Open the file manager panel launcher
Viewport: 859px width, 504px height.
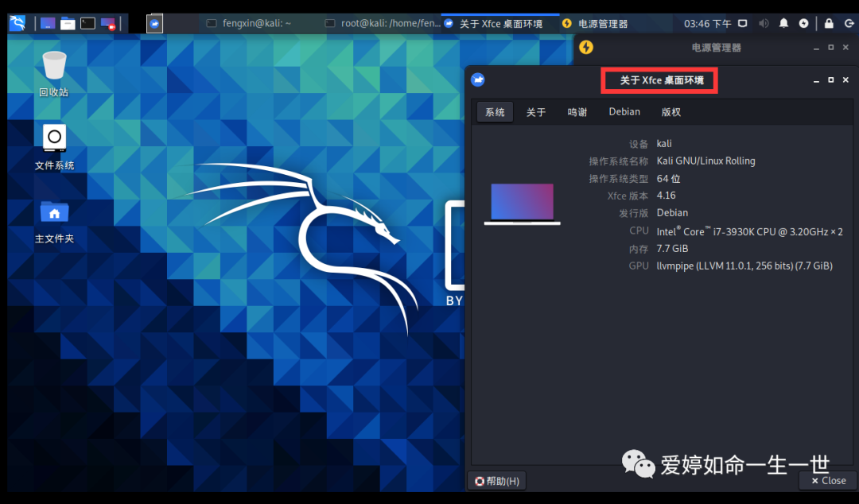click(68, 24)
